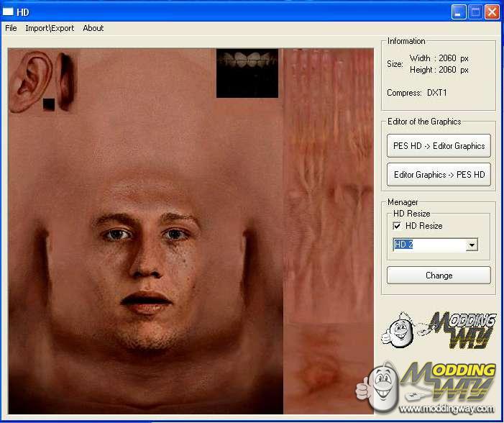Click the small black square beside the ear

(49, 104)
